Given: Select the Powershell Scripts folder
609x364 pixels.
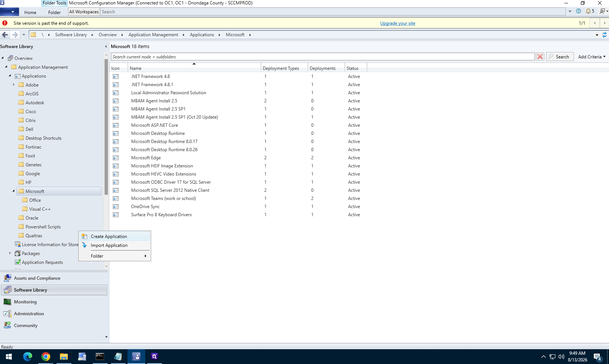Looking at the screenshot, I should 43,227.
